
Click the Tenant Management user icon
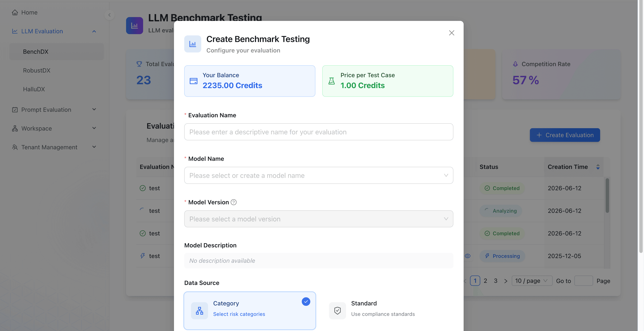[x=15, y=147]
